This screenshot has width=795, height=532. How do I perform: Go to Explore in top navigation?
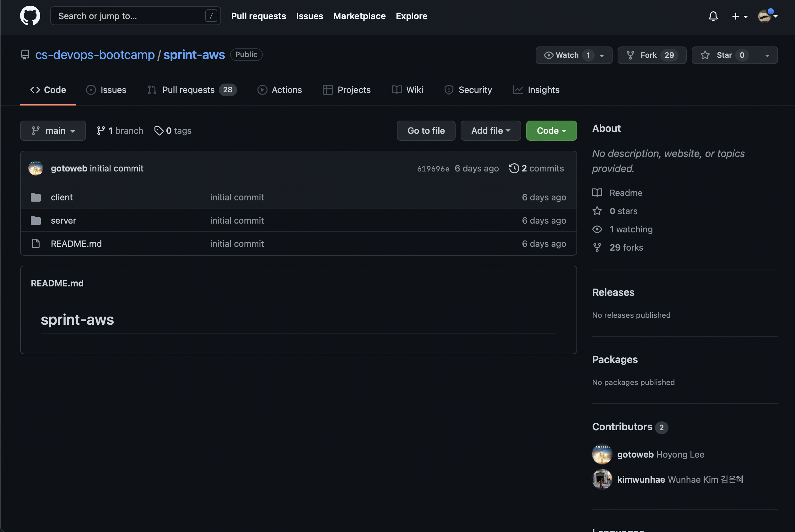click(411, 16)
